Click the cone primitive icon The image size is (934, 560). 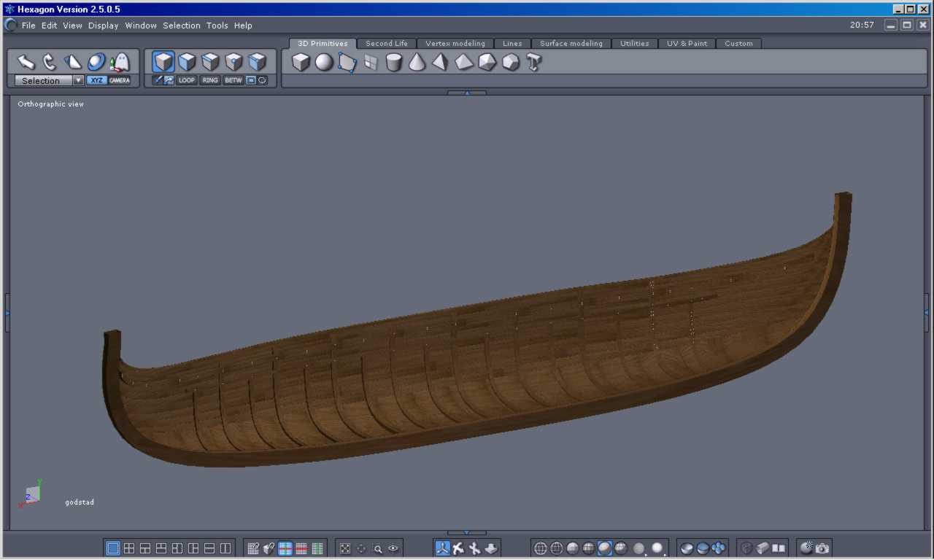pyautogui.click(x=417, y=63)
